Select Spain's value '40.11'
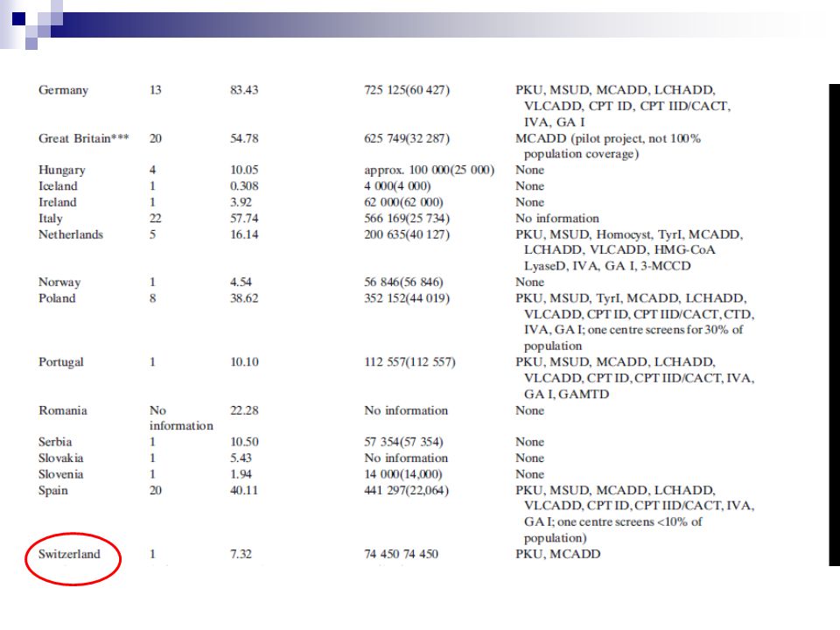 (x=244, y=490)
